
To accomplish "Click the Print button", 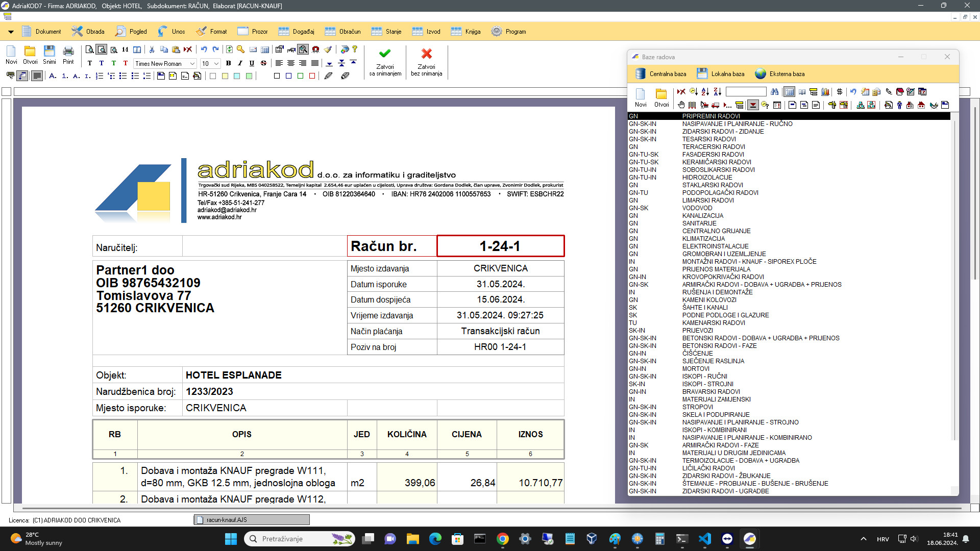I will pyautogui.click(x=68, y=55).
